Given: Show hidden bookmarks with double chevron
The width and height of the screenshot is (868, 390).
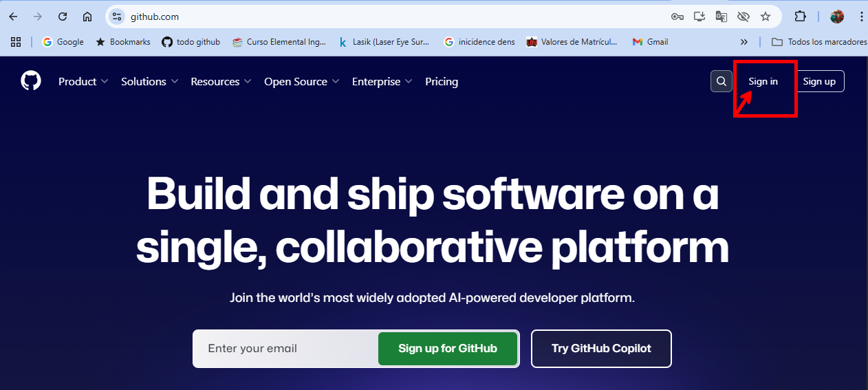Looking at the screenshot, I should (x=744, y=42).
